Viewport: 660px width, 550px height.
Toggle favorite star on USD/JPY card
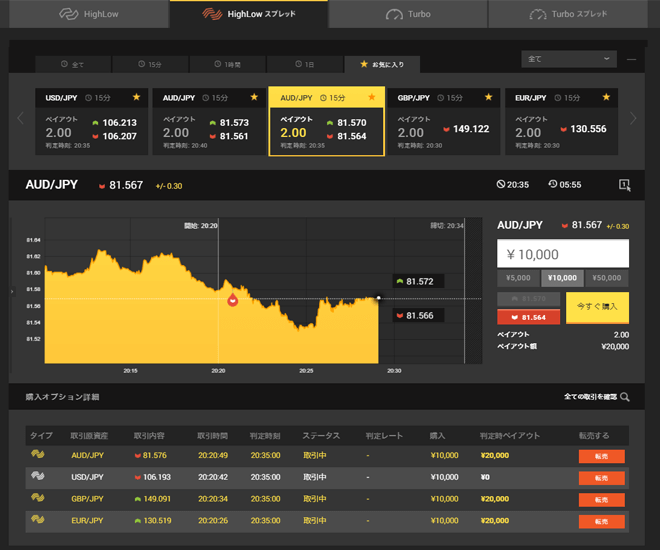(136, 97)
